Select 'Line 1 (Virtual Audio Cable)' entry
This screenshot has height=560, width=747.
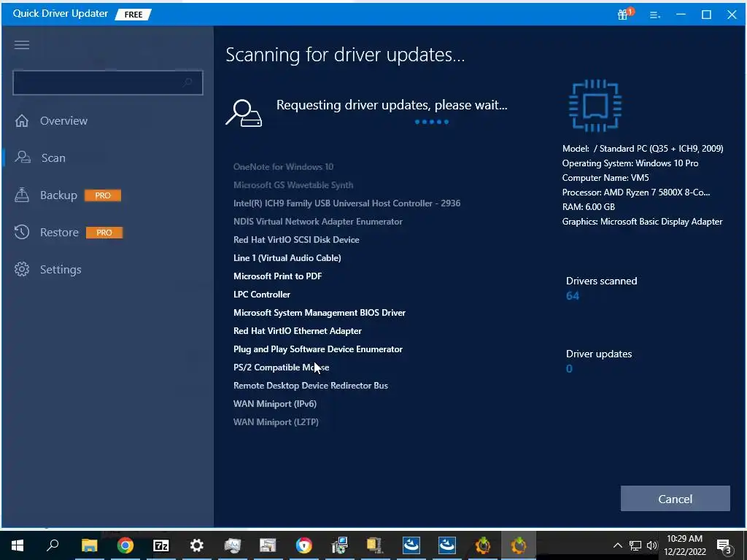pyautogui.click(x=287, y=257)
